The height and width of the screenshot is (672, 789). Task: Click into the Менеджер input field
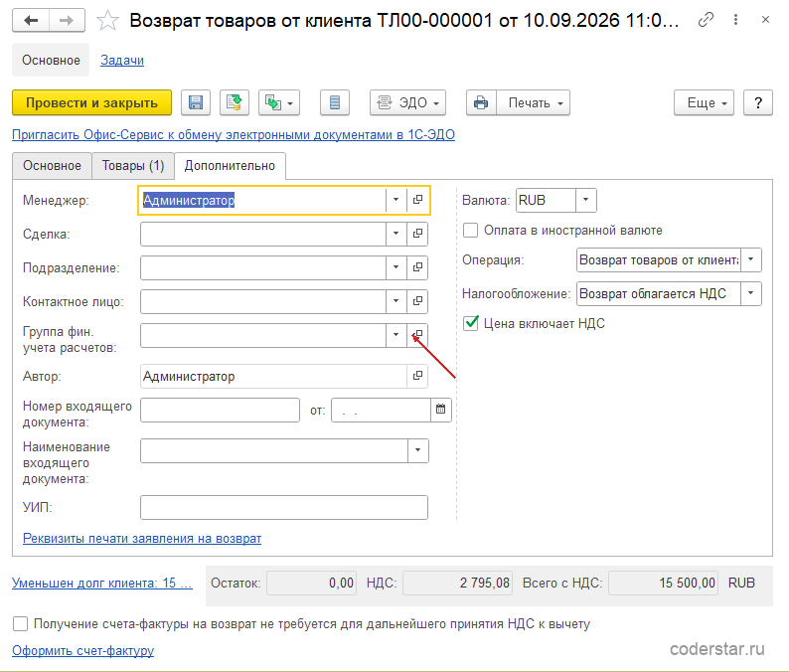[x=262, y=200]
